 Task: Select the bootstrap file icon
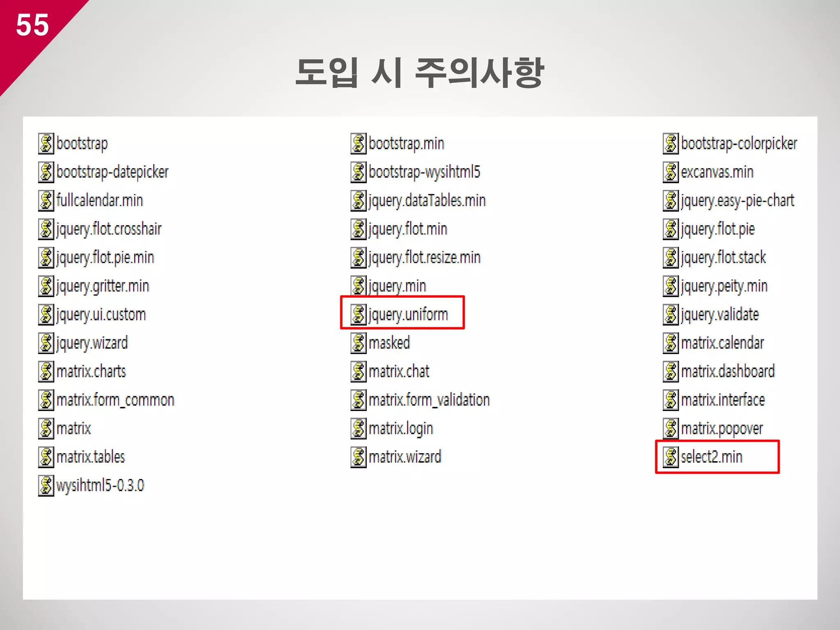point(46,144)
